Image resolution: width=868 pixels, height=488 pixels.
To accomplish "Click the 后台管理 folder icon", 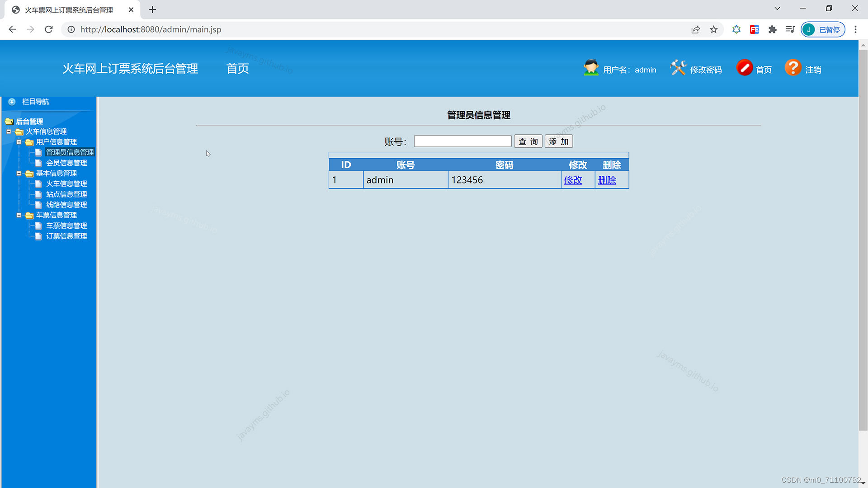I will point(9,121).
